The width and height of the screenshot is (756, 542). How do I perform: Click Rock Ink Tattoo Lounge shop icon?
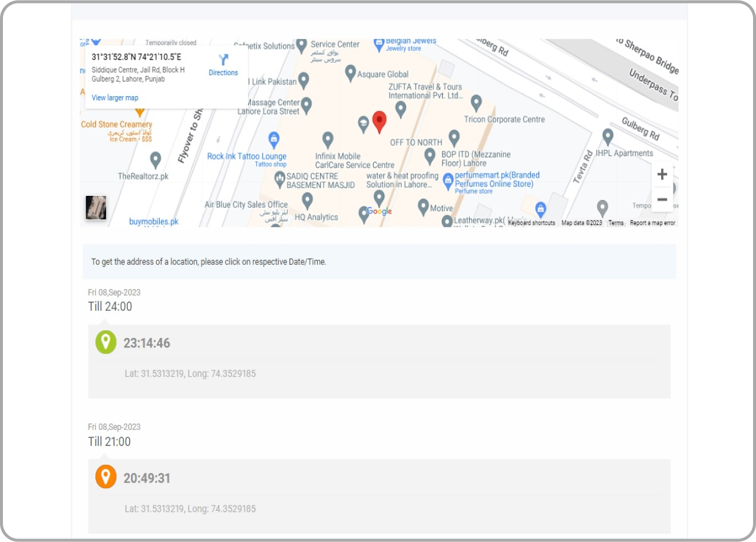click(x=273, y=140)
